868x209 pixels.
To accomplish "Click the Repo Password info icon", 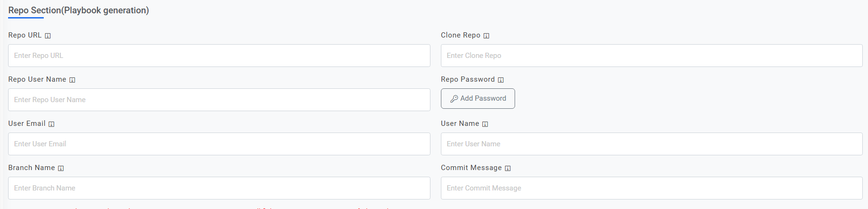I will click(501, 80).
